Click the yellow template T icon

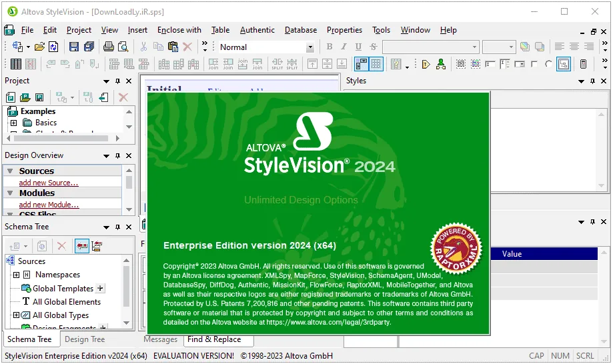coord(426,64)
